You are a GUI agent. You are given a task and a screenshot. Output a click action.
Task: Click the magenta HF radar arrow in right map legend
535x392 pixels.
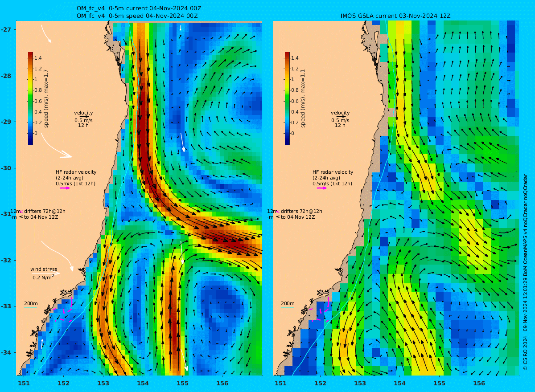point(322,188)
